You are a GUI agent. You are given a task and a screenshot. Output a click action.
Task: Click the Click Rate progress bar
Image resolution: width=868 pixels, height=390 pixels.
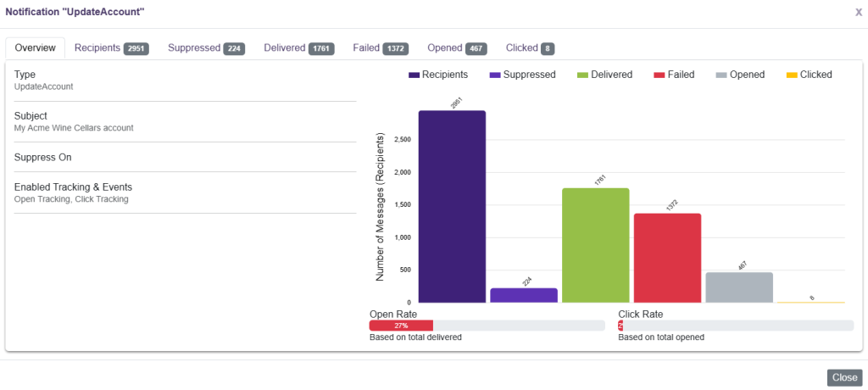(x=736, y=326)
